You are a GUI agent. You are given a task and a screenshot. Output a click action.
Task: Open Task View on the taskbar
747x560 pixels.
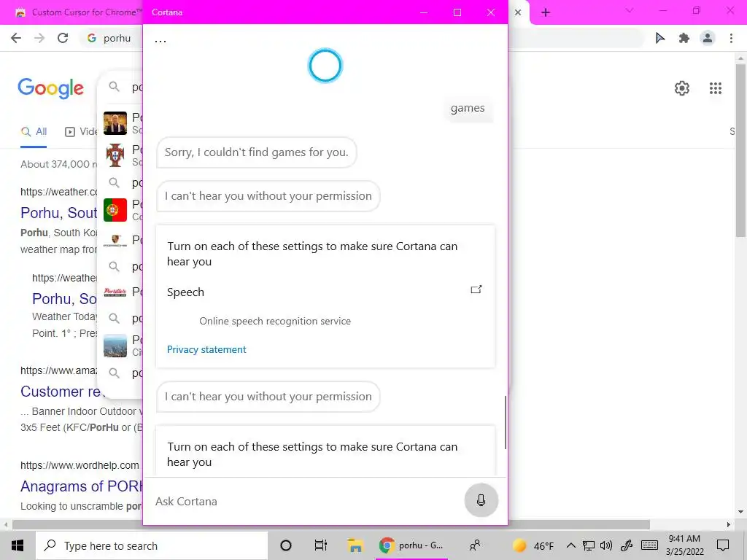tap(321, 545)
